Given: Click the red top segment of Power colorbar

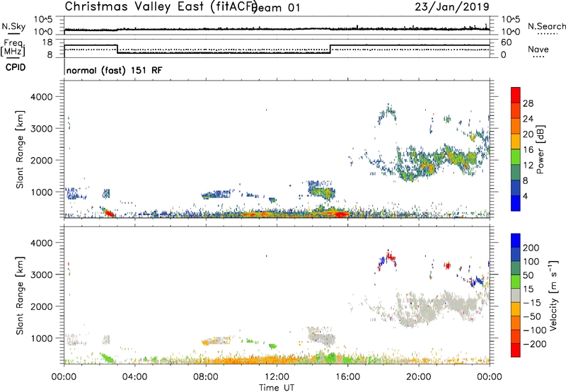Looking at the screenshot, I should (516, 95).
